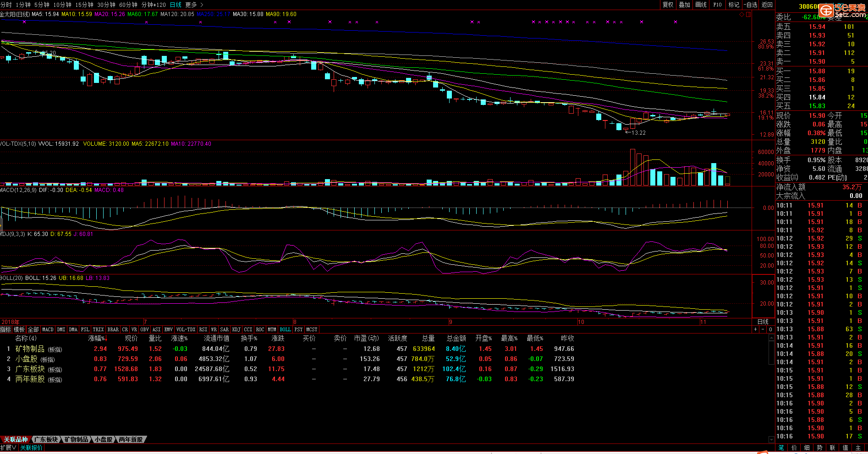The height and width of the screenshot is (454, 868).
Task: Select the RSI indicator tab
Action: click(x=203, y=329)
